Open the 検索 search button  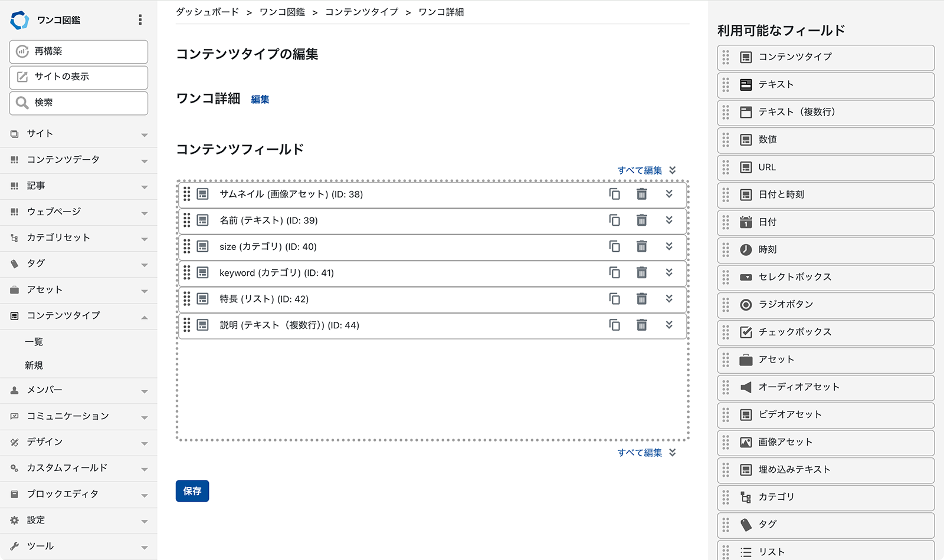(x=78, y=103)
